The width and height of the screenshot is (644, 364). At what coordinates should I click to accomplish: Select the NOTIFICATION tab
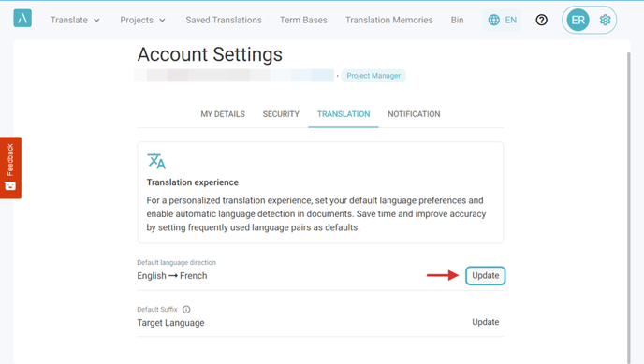[x=414, y=114]
